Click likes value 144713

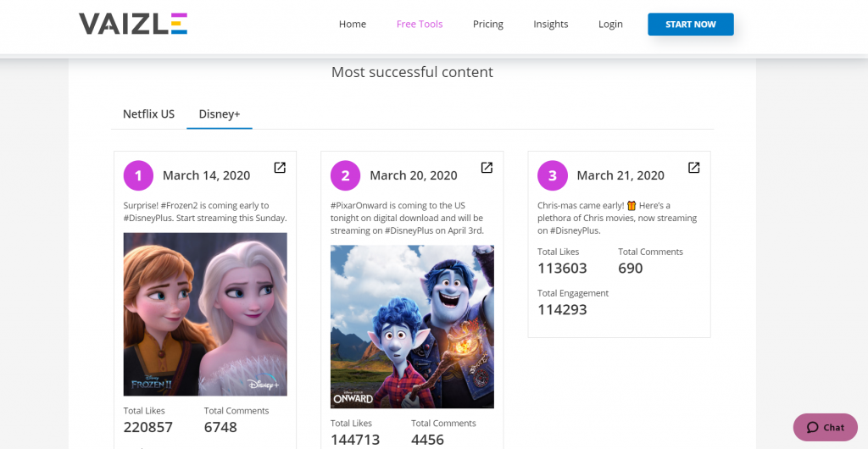[355, 441]
